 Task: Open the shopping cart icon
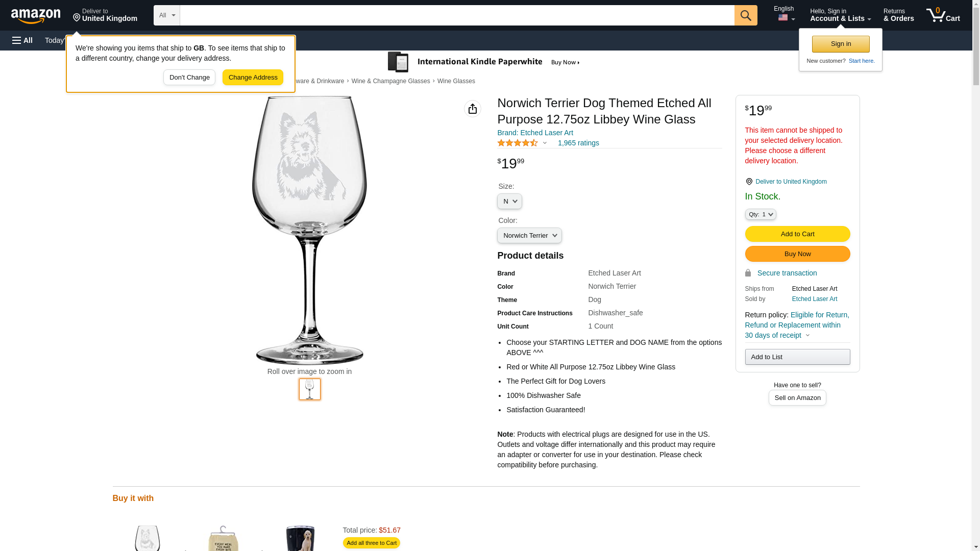[943, 15]
